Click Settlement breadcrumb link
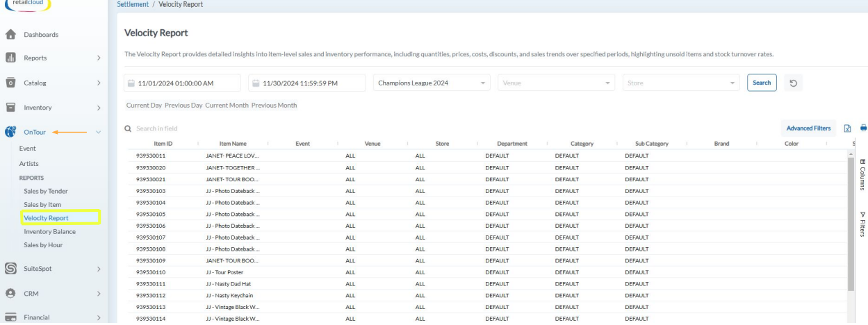Screen dimensions: 868x325 133,4
